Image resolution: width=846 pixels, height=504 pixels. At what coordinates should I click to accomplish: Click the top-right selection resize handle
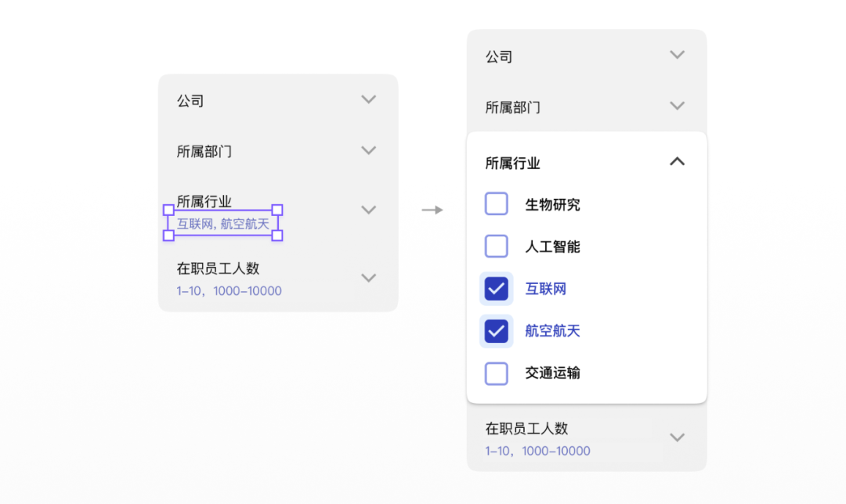(277, 210)
